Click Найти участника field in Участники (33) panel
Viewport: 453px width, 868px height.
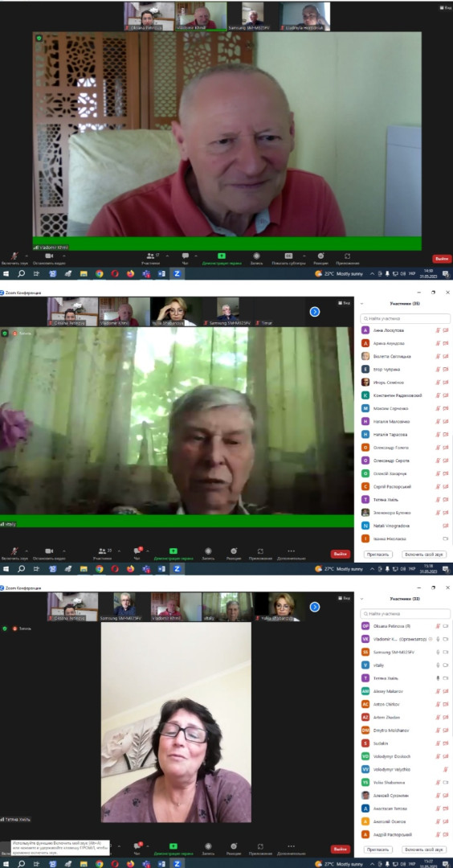point(405,614)
